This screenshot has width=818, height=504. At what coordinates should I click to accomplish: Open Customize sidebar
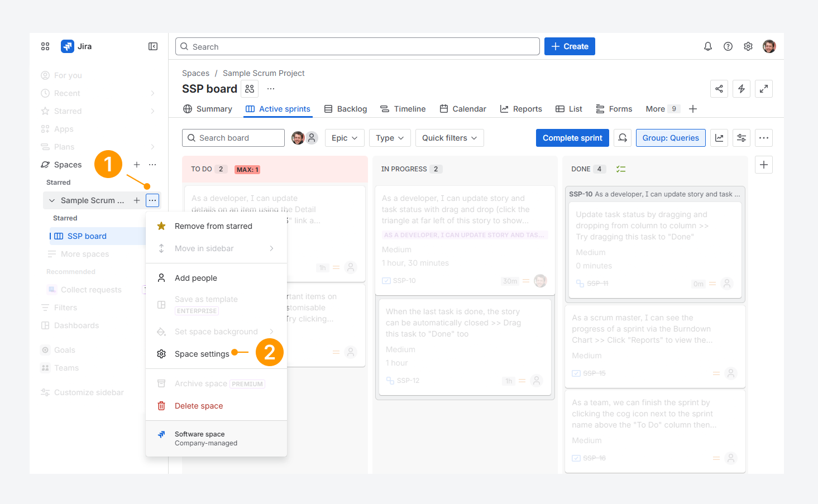coord(89,392)
